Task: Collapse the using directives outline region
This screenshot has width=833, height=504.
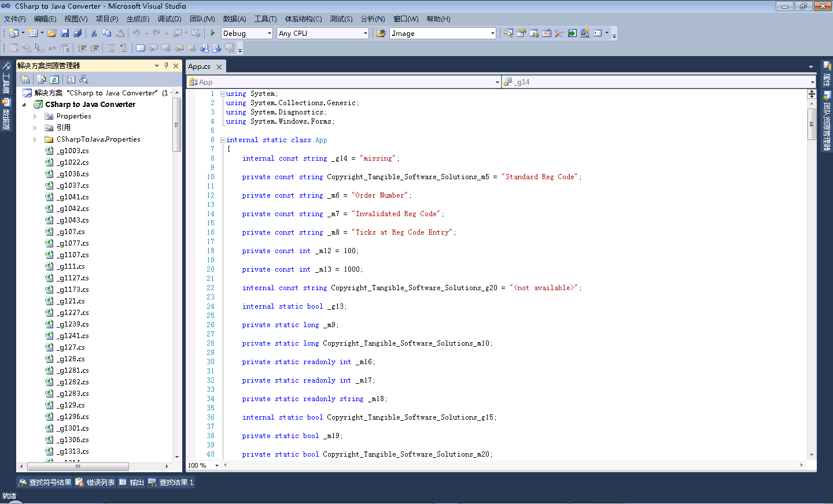Action: click(x=223, y=94)
